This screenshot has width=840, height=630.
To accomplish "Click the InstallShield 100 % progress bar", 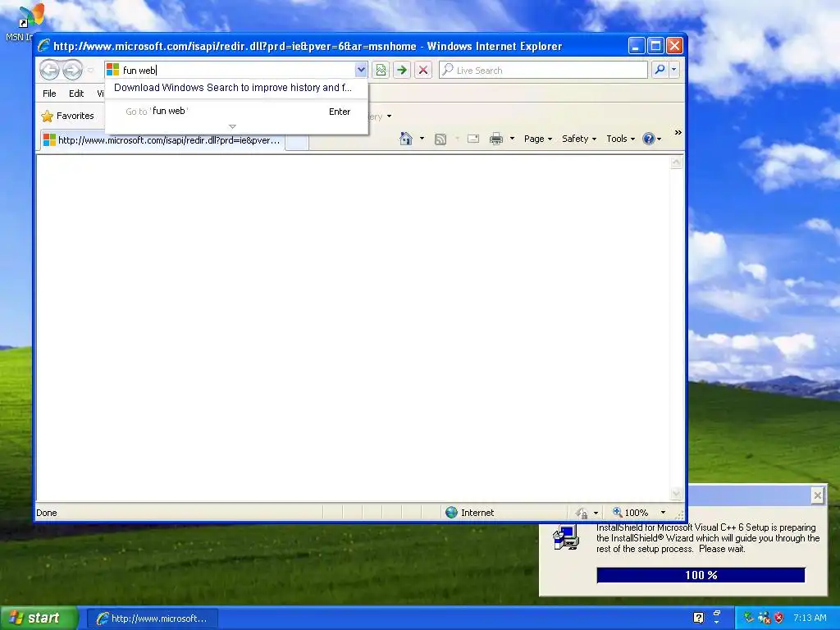I will pyautogui.click(x=701, y=575).
